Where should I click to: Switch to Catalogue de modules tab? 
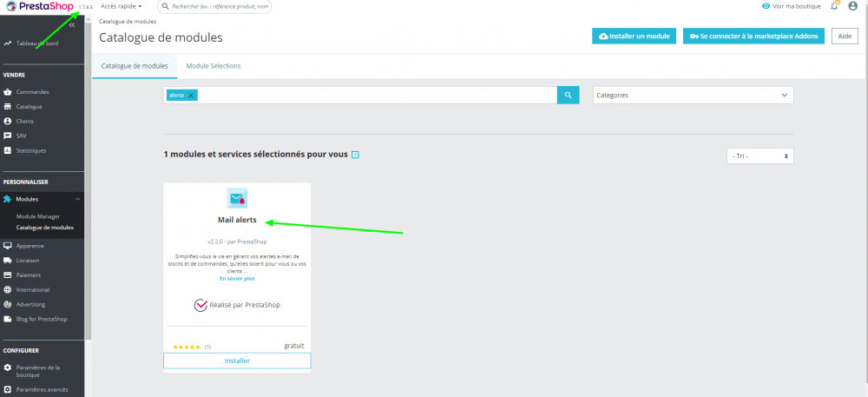pyautogui.click(x=135, y=66)
